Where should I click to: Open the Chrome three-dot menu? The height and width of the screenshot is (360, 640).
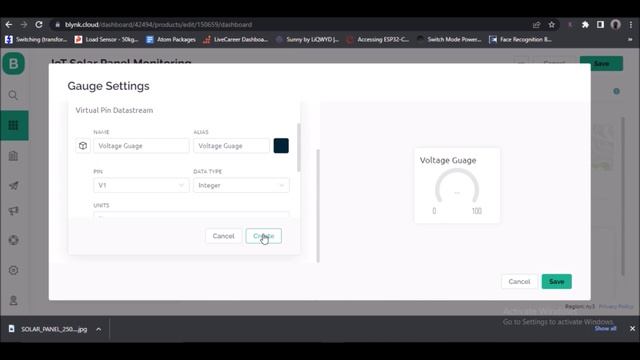pos(631,25)
